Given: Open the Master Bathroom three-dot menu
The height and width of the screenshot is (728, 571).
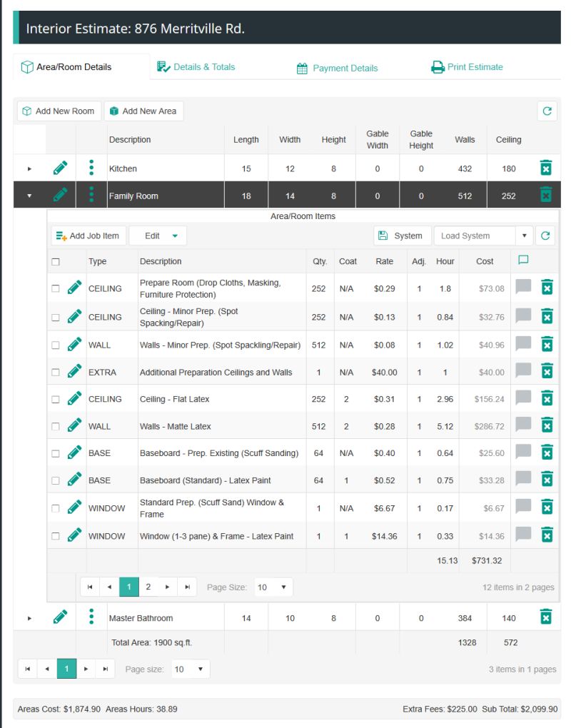Looking at the screenshot, I should pos(91,617).
